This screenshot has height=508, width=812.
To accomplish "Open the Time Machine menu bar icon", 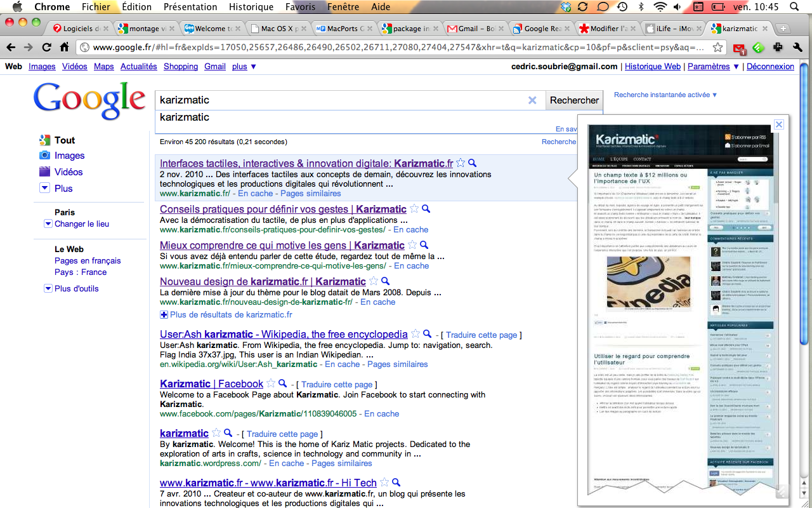I will tap(622, 7).
